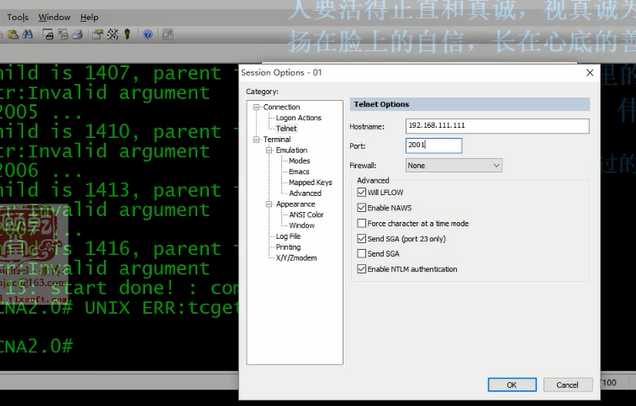Click the Port input field
Image resolution: width=636 pixels, height=406 pixels.
click(x=434, y=146)
